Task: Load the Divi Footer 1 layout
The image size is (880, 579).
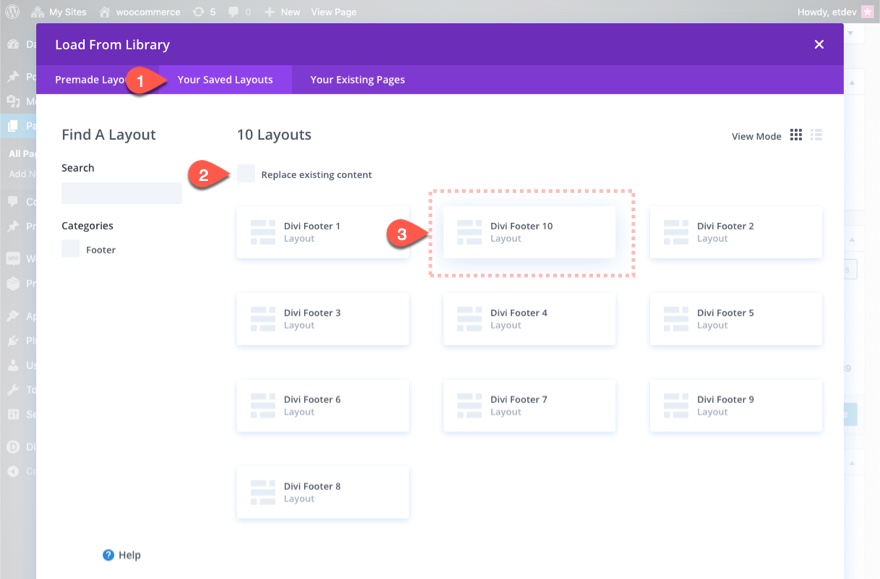Action: click(323, 232)
